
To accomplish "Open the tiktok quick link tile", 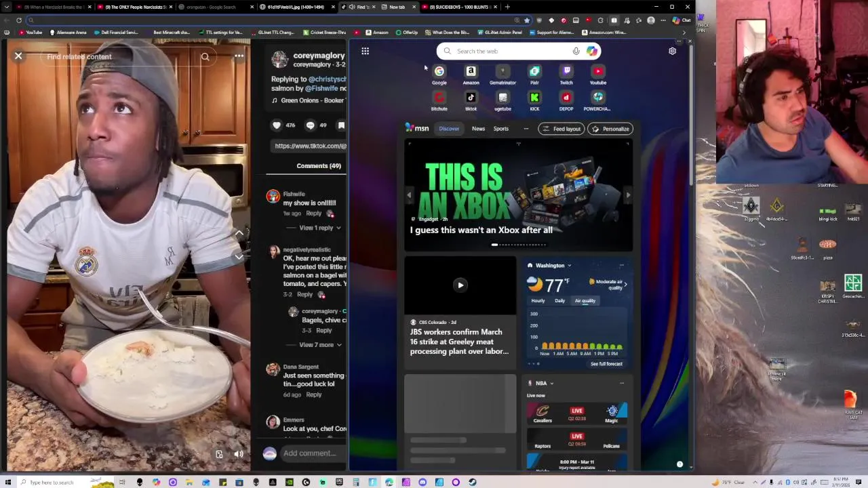I will tap(471, 101).
